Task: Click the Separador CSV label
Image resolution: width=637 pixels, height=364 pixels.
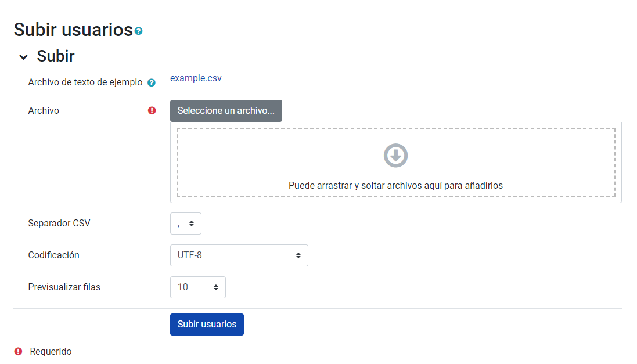Action: [59, 223]
